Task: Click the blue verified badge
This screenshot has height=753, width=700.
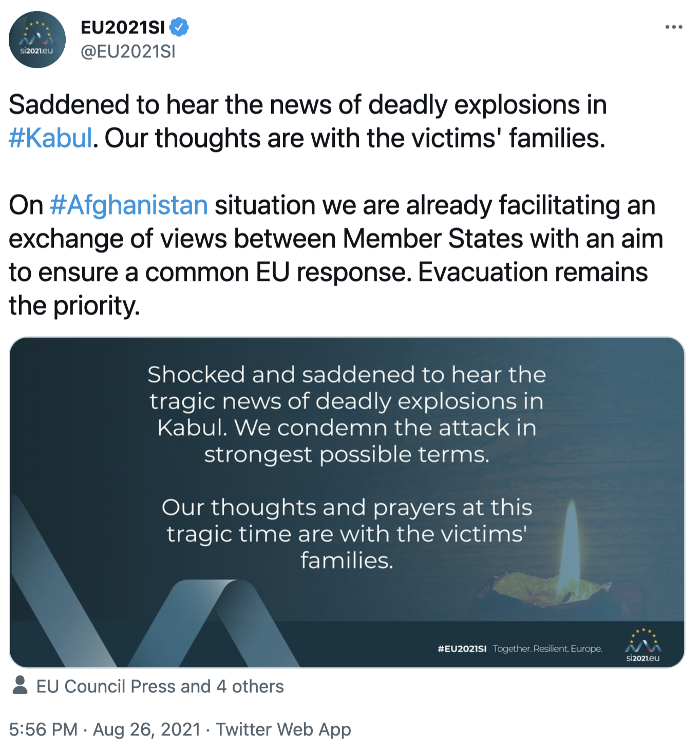Action: 179,27
